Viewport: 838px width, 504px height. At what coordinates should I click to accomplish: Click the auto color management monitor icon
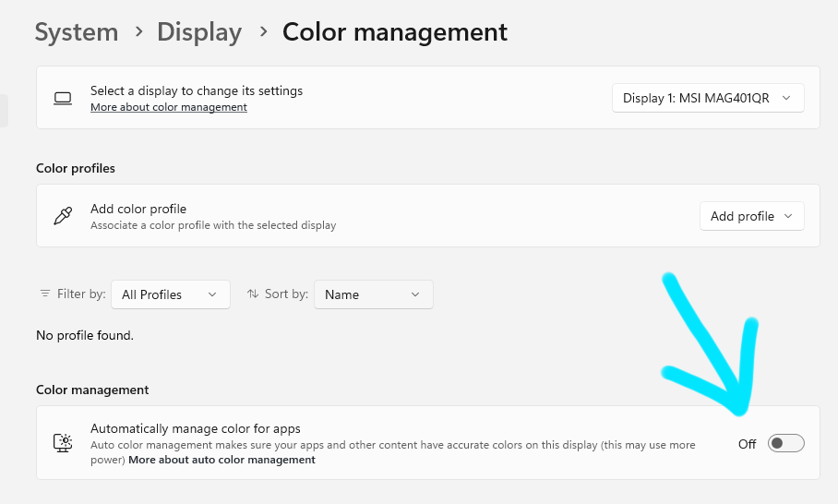(63, 443)
